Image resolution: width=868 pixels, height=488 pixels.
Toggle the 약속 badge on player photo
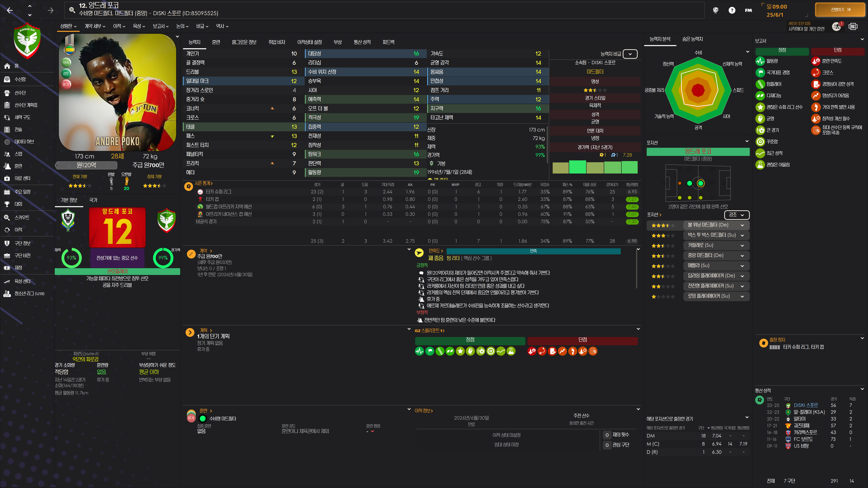click(66, 62)
